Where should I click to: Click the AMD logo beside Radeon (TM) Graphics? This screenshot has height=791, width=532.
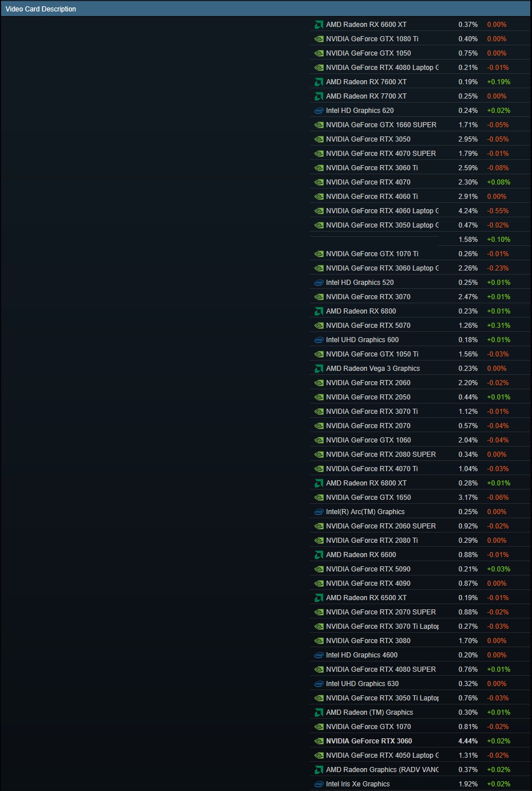click(319, 712)
